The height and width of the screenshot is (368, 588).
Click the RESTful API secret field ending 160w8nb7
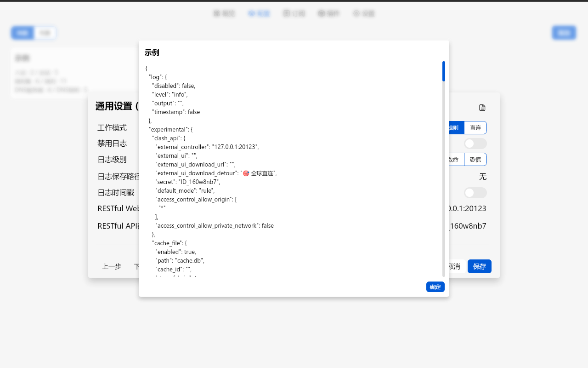tap(468, 226)
